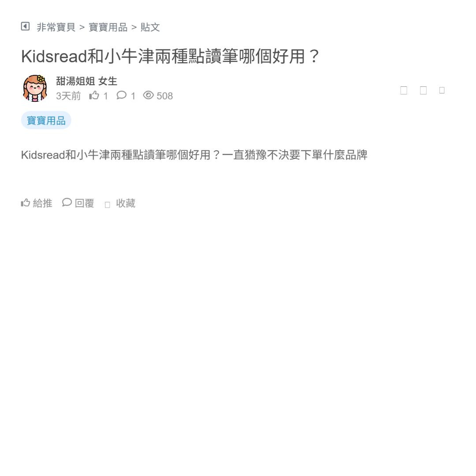
Task: Click the rightmost small icon in author row
Action: tap(442, 90)
